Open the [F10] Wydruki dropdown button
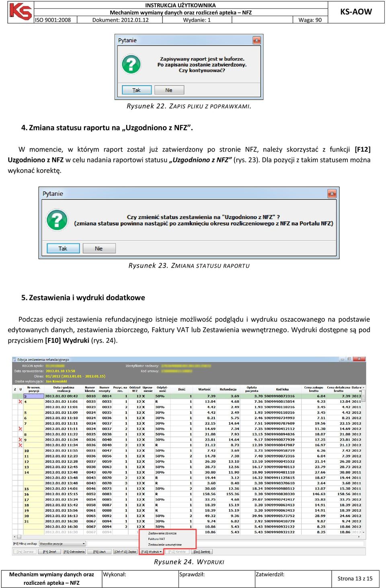The image size is (386, 588). pos(151,552)
